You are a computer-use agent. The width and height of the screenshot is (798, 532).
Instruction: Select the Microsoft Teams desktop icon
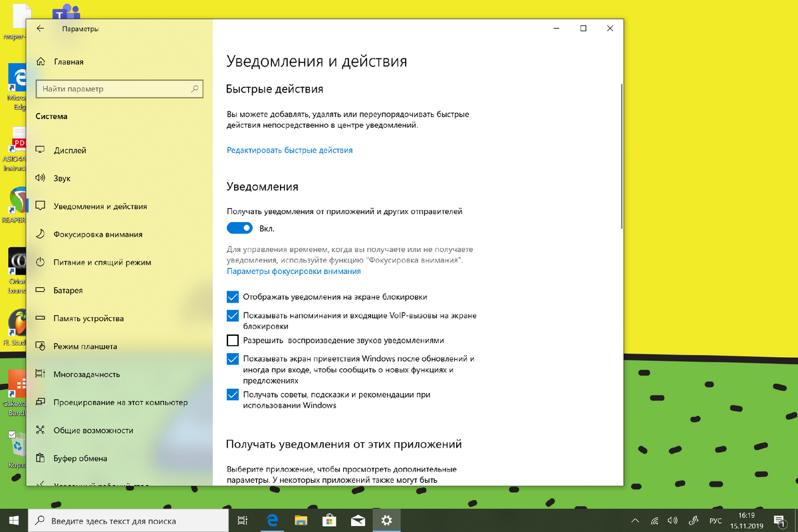coord(66,13)
